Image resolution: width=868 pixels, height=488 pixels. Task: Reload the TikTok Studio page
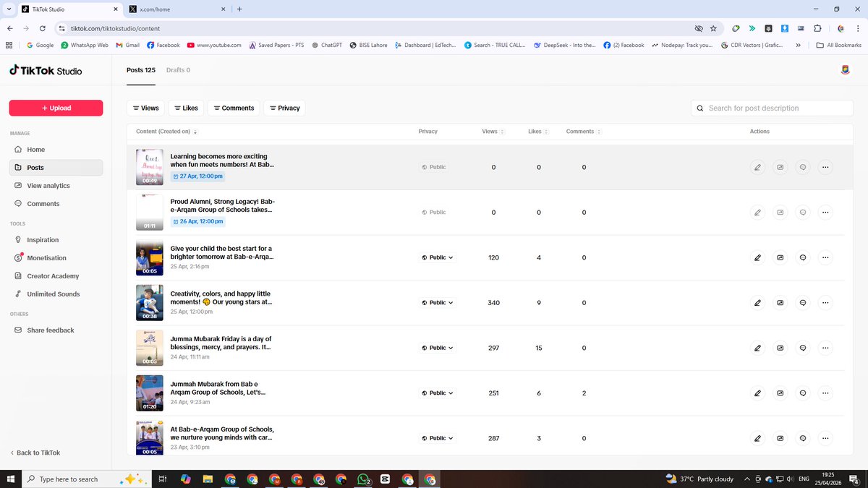(43, 28)
